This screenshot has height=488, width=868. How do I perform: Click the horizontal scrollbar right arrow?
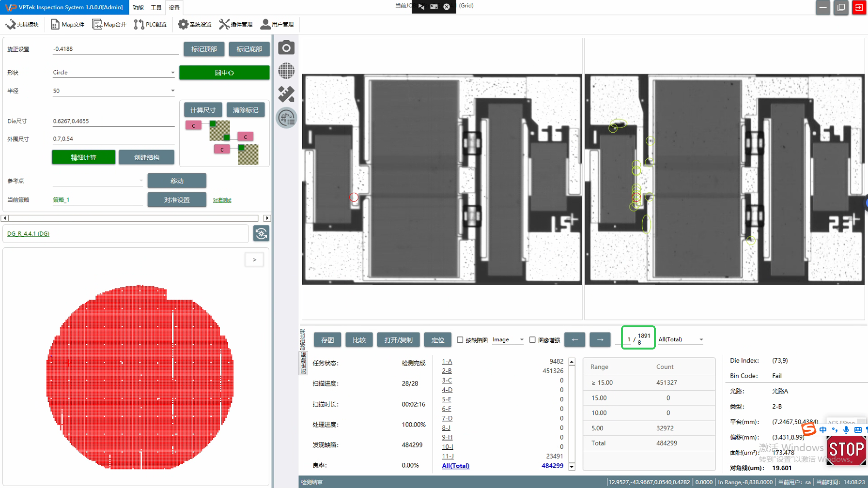266,218
